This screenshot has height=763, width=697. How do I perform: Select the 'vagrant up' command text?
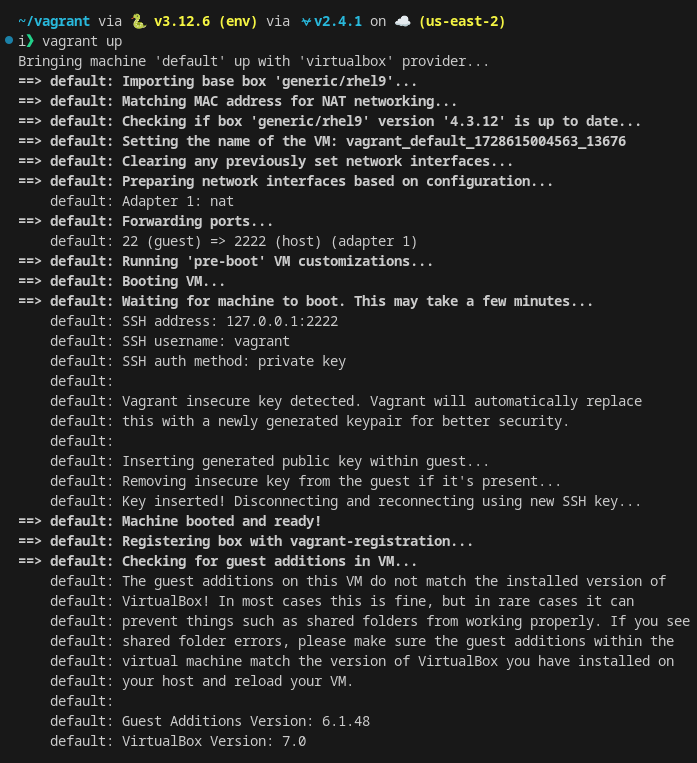(x=82, y=41)
